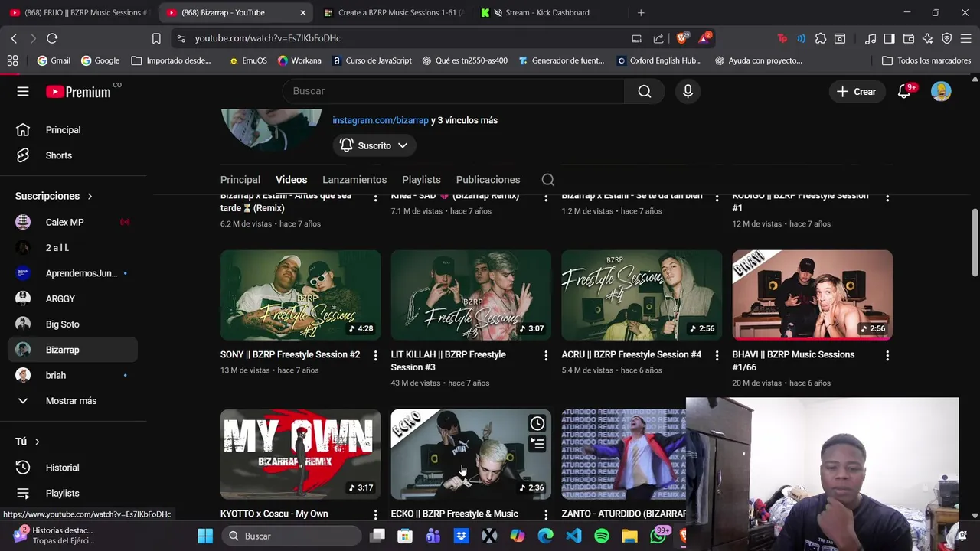
Task: Expand Mostrar más subscriptions
Action: coord(73,401)
